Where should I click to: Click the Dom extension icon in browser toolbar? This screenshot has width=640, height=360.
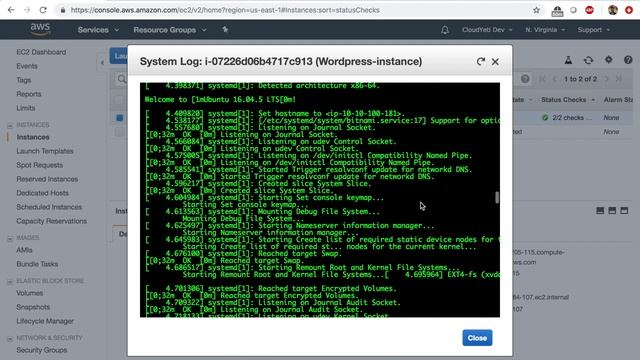pyautogui.click(x=557, y=11)
